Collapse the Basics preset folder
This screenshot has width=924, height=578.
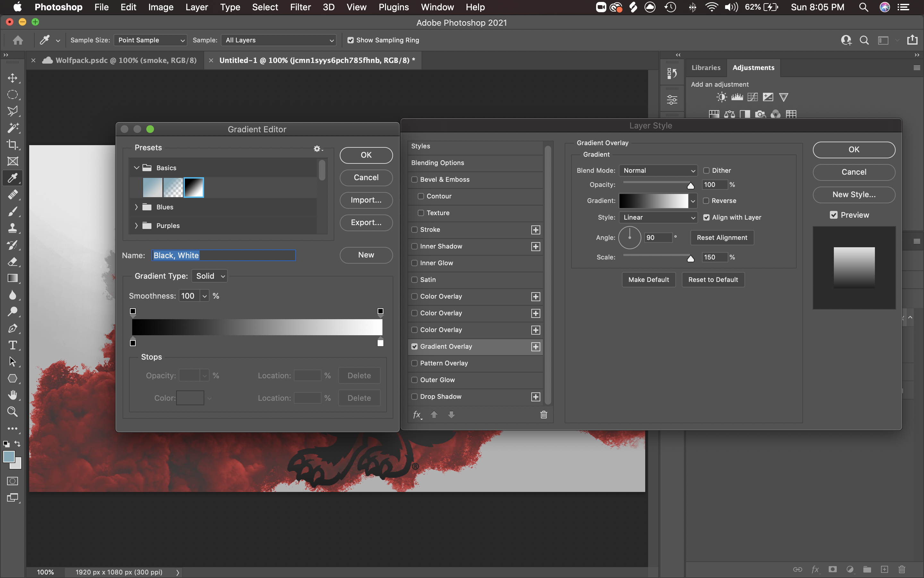pyautogui.click(x=136, y=168)
